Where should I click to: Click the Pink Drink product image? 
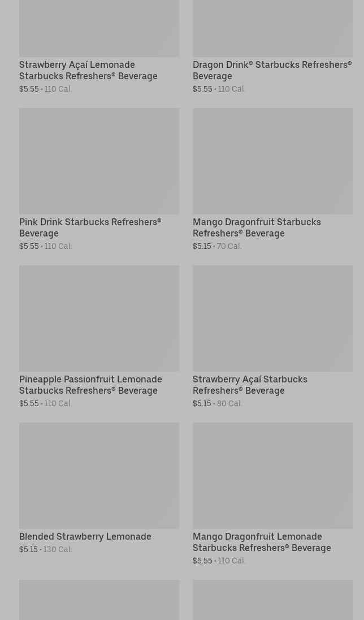coord(99,161)
